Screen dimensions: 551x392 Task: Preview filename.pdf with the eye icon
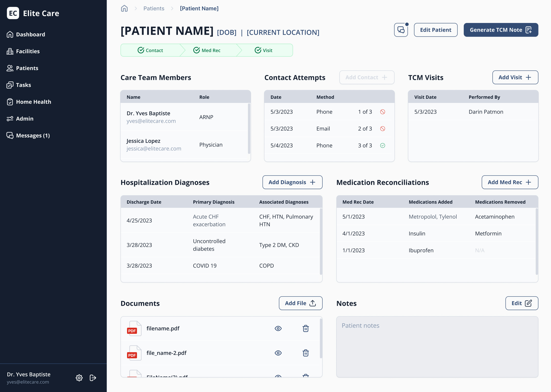pos(278,328)
